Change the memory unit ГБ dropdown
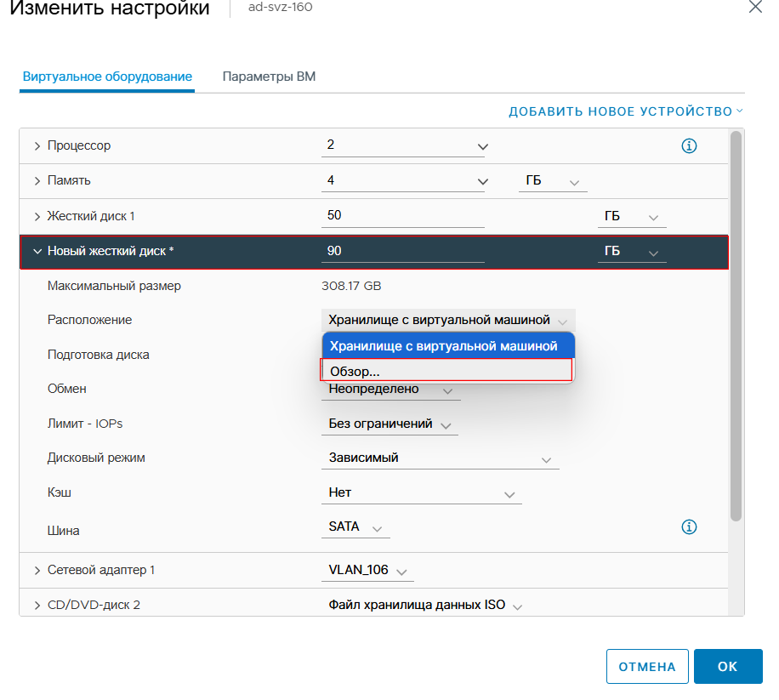Viewport: 779px width, 700px height. [553, 181]
